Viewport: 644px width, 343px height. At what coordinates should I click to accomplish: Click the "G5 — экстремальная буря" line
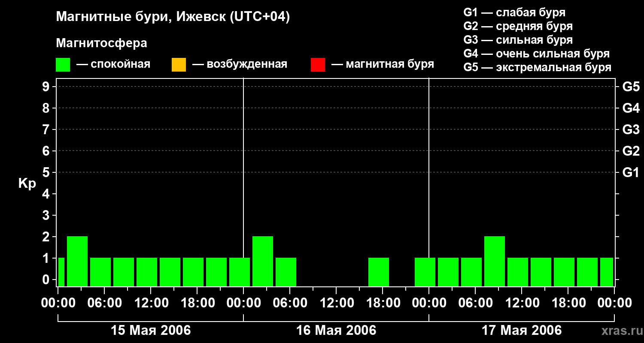point(537,67)
